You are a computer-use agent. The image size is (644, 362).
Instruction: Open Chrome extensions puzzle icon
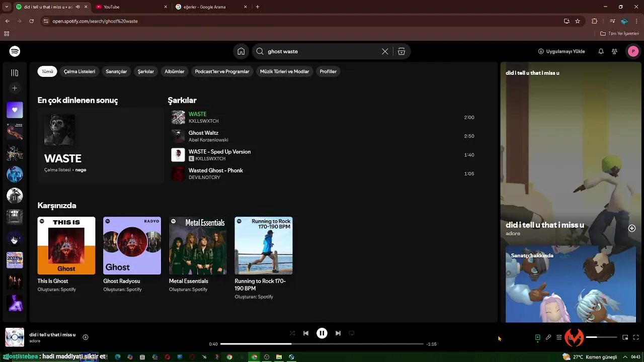pos(594,21)
